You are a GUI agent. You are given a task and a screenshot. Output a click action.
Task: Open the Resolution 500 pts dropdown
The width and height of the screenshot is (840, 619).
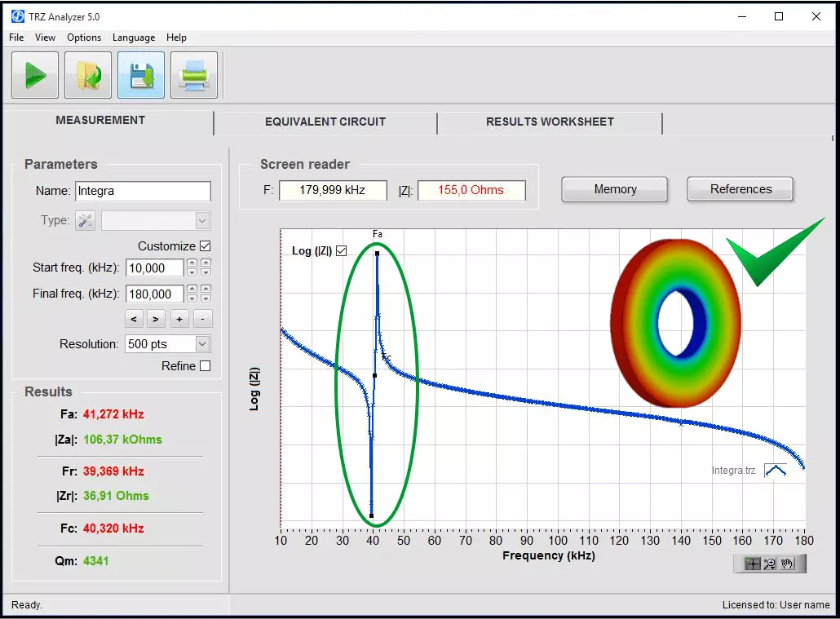202,344
